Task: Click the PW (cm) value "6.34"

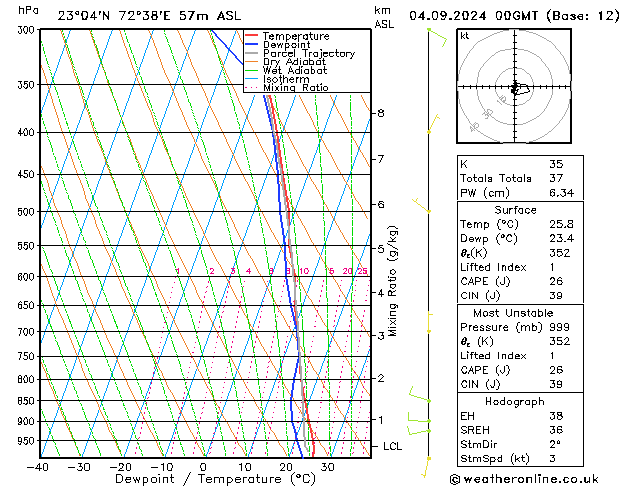Action: coord(562,193)
